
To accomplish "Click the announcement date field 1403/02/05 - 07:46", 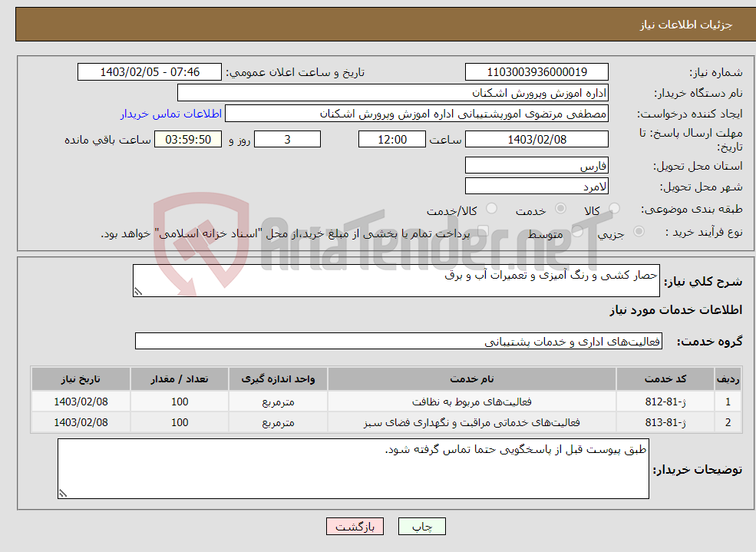I will click(150, 72).
